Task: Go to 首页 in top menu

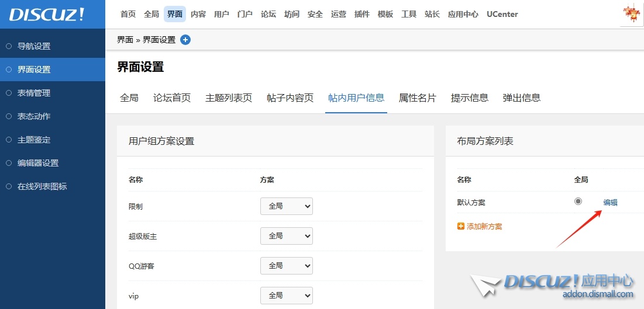Action: point(128,15)
